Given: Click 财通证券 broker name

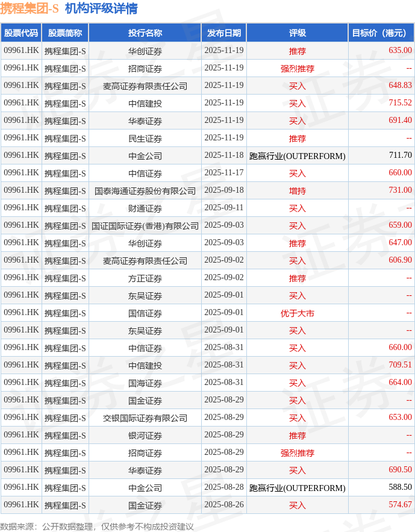Looking at the screenshot, I should click(x=145, y=208).
